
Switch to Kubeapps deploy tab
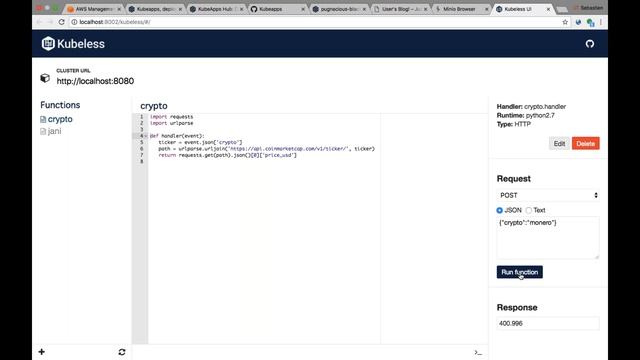coord(155,9)
